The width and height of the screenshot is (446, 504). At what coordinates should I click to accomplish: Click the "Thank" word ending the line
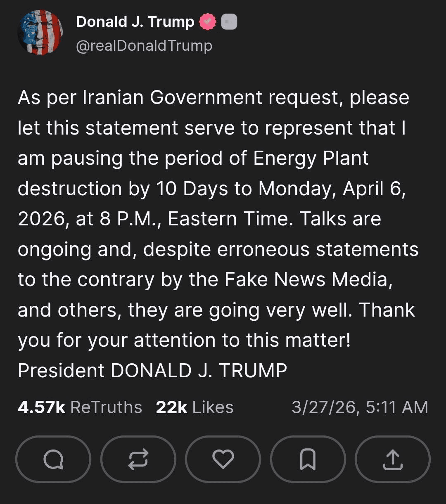pos(387,310)
